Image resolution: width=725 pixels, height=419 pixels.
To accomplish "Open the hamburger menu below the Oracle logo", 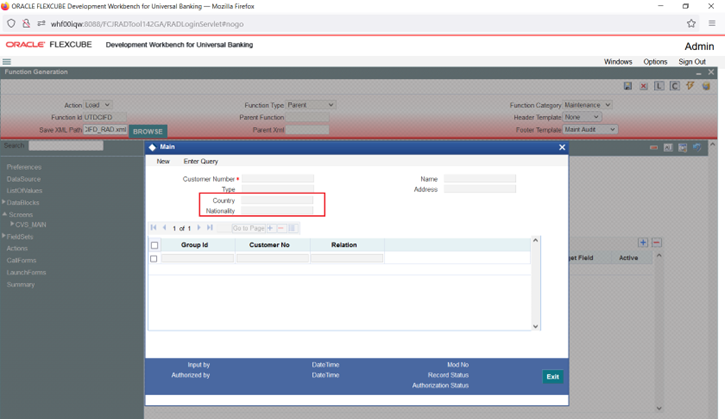I will [x=6, y=62].
